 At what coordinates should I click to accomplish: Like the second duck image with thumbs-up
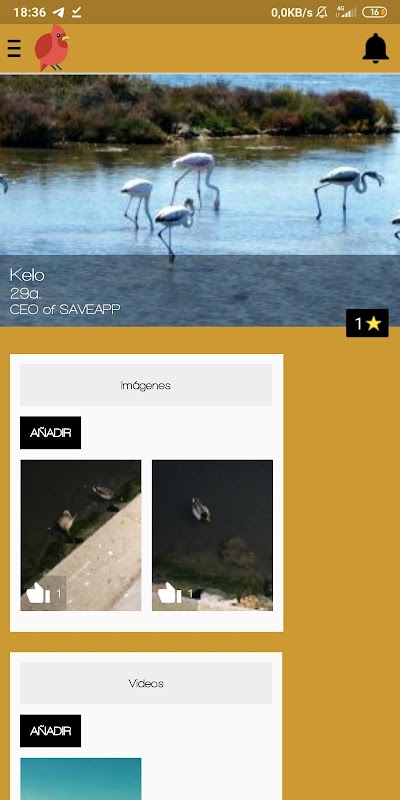(x=176, y=593)
